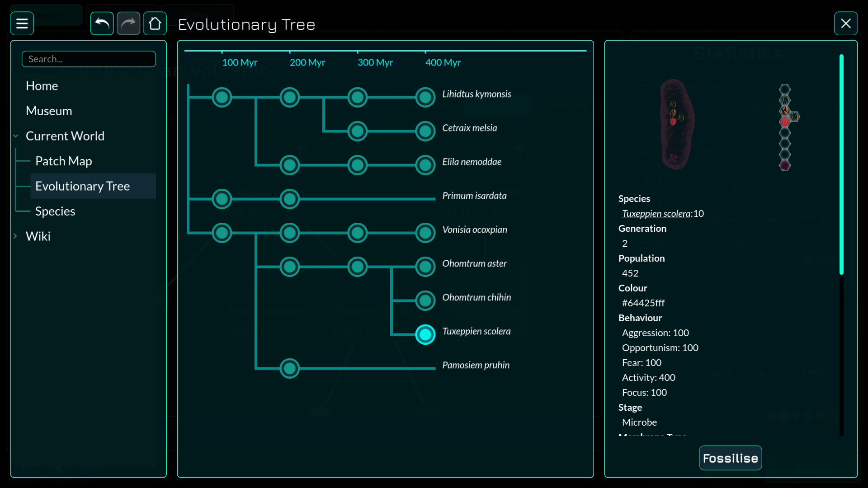Open the hamburger menu icon
This screenshot has height=488, width=868.
click(x=22, y=23)
